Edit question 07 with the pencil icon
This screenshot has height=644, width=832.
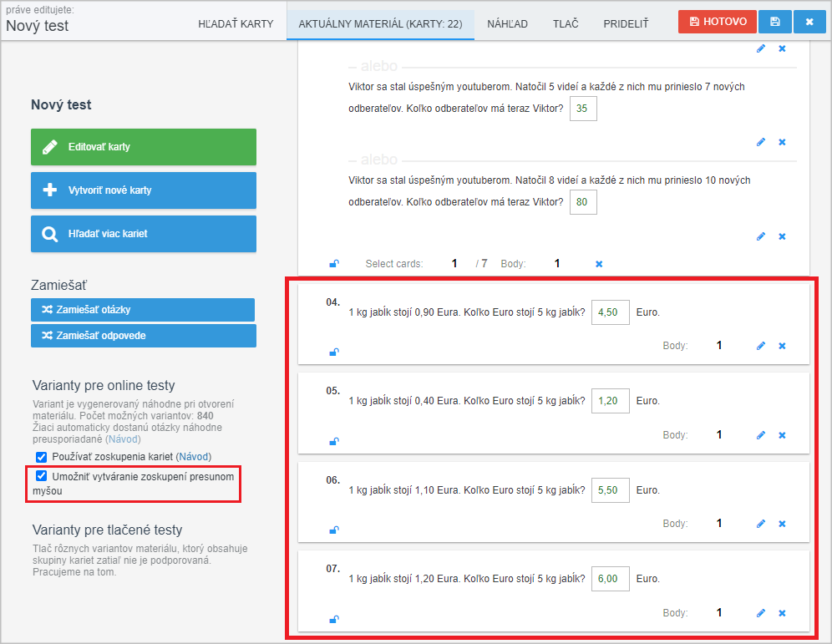[761, 613]
